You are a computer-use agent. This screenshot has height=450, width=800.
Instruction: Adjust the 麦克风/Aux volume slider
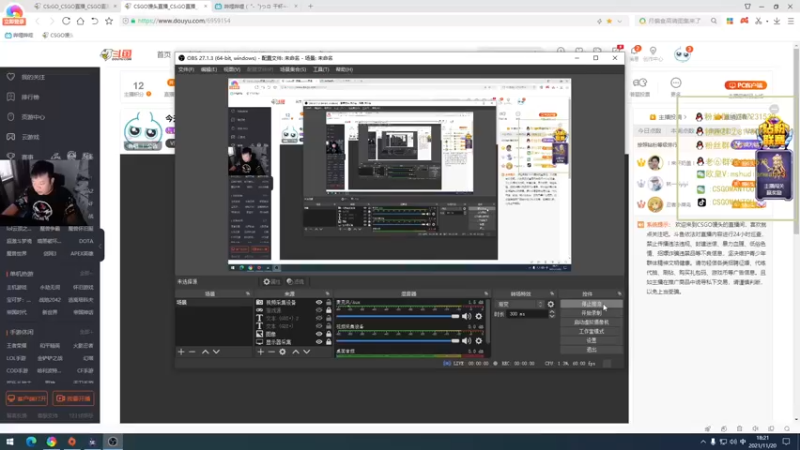397,316
